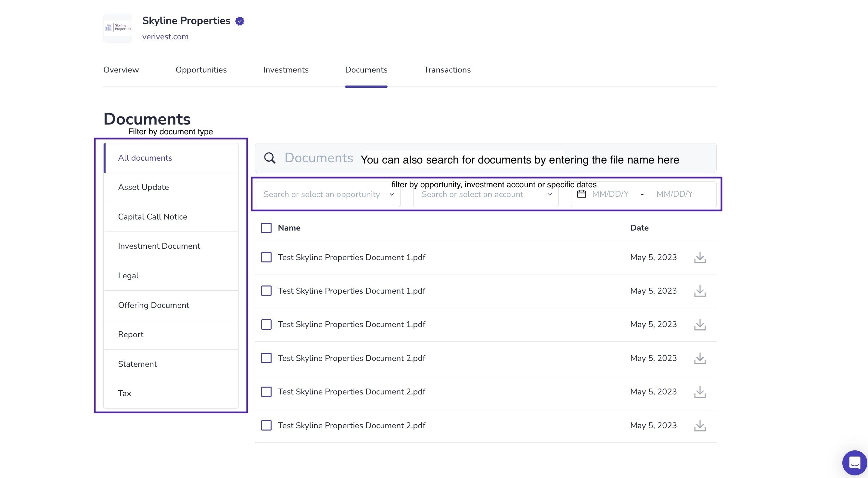Viewport: 868px width, 478px height.
Task: Set the end date MM/DD/Y field
Action: pyautogui.click(x=674, y=194)
